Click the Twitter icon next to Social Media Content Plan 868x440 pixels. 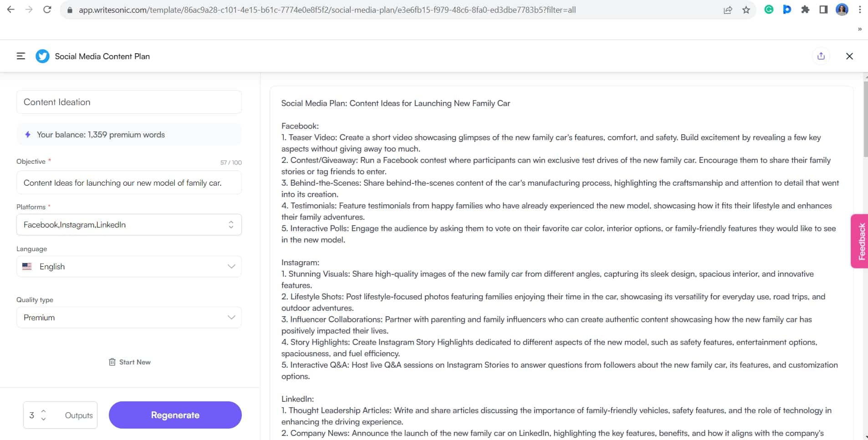pos(42,56)
